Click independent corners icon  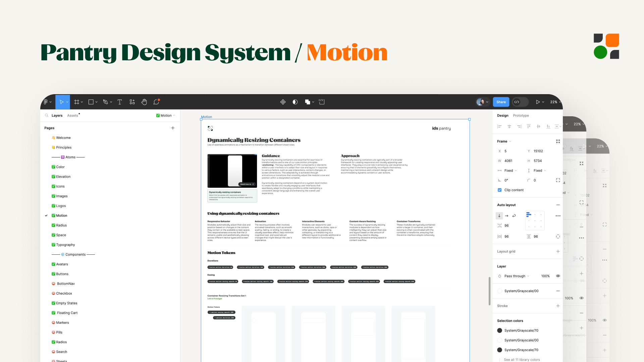coord(558,180)
